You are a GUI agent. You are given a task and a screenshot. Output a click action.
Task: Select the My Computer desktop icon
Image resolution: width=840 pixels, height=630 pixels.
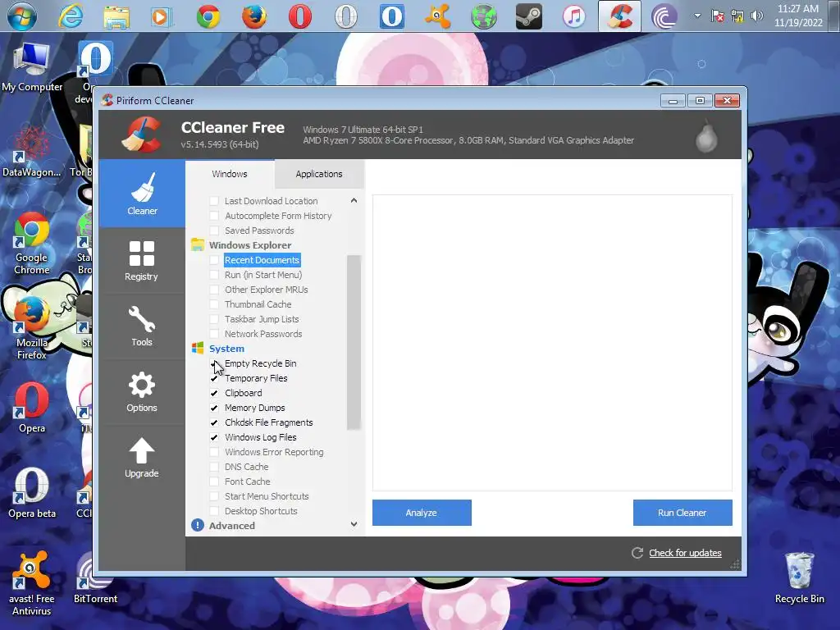(32, 67)
